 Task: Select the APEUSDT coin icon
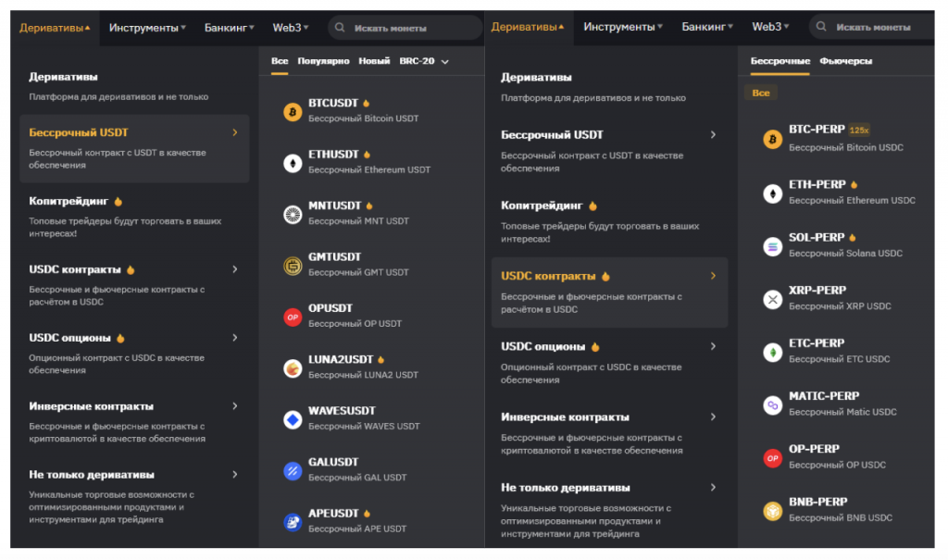tap(293, 523)
